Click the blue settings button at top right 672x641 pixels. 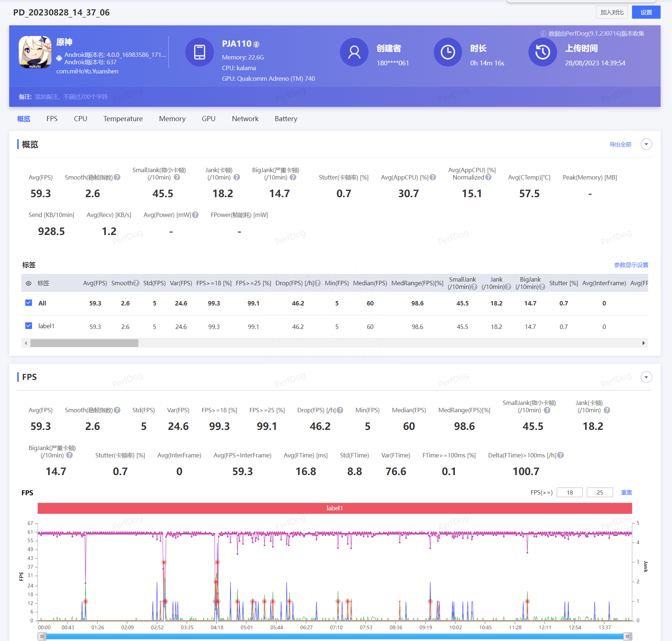tap(646, 12)
